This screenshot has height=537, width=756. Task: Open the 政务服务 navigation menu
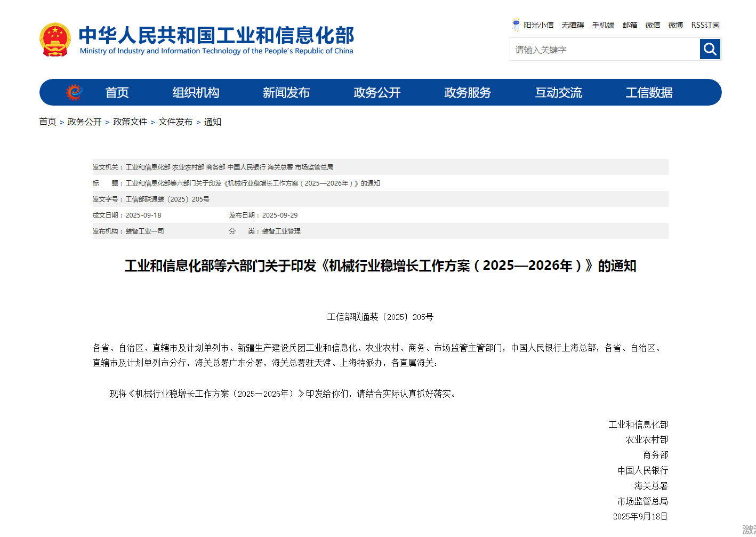click(x=468, y=92)
